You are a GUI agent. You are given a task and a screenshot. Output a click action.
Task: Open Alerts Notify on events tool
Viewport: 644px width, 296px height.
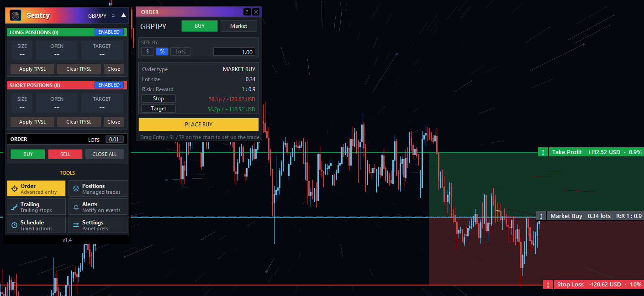98,207
